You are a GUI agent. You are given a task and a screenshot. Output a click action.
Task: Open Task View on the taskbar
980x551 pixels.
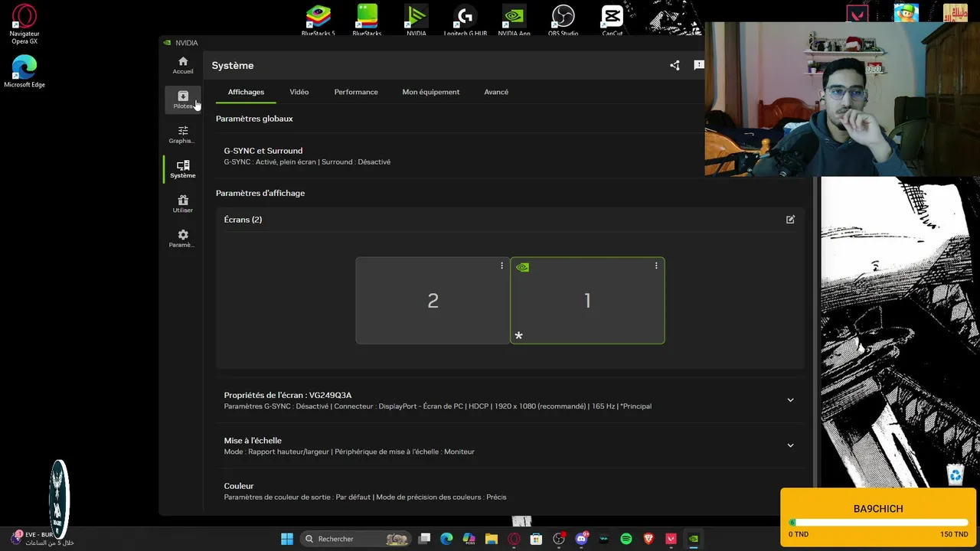point(425,539)
